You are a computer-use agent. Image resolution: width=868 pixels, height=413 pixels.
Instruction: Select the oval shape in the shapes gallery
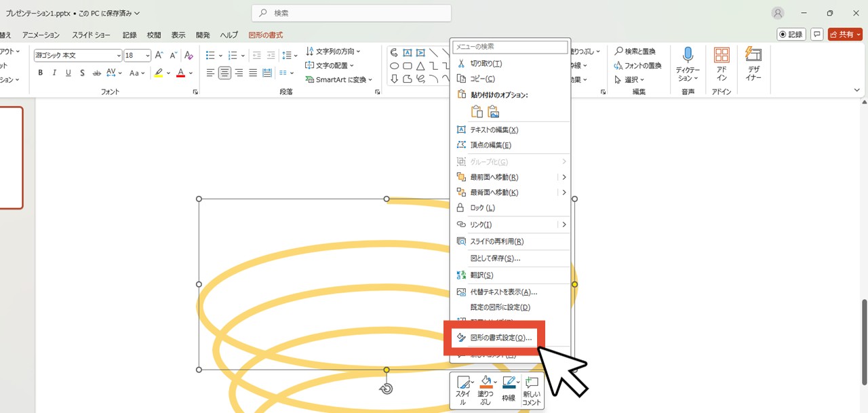coord(394,65)
